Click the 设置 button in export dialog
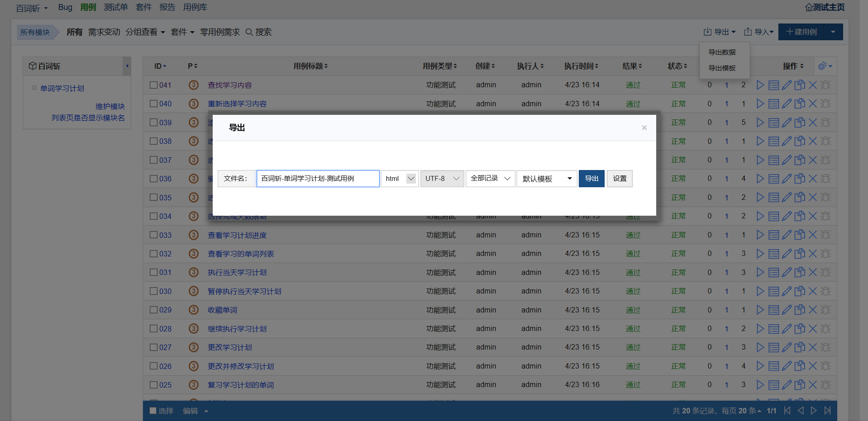This screenshot has width=868, height=421. click(619, 179)
